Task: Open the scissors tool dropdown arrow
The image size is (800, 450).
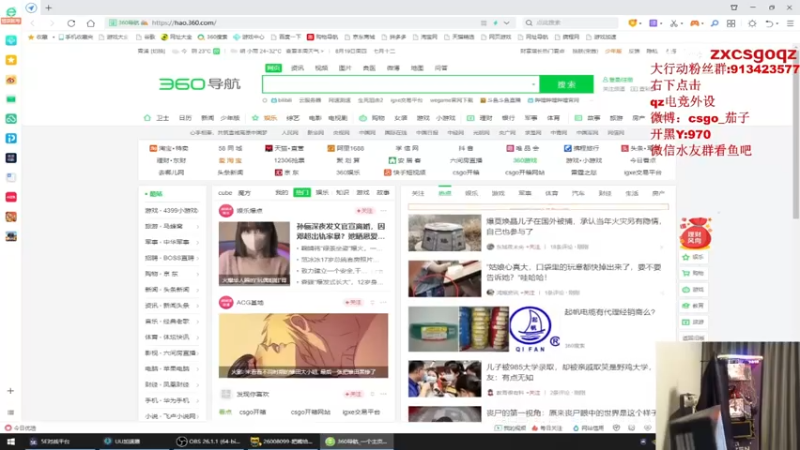Action: (x=682, y=23)
